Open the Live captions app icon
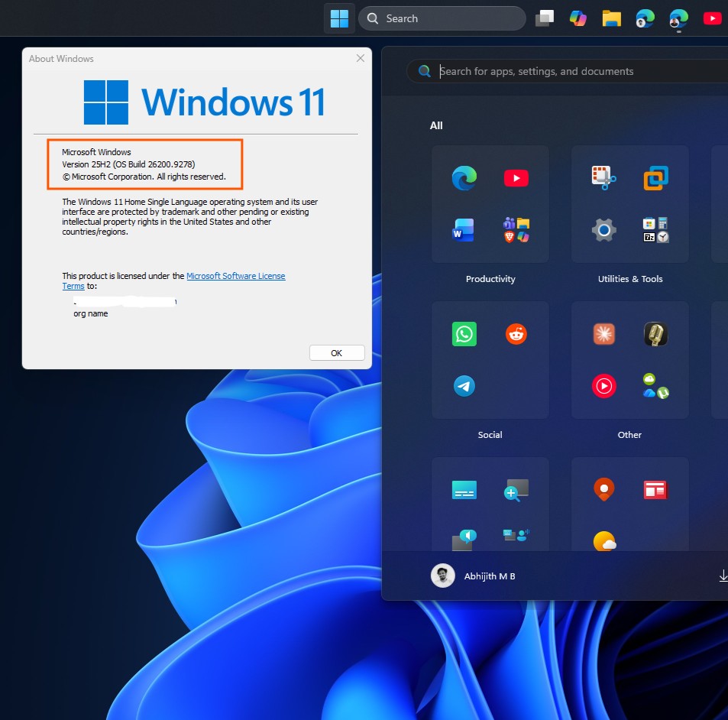Viewport: 728px width, 720px height. tap(464, 490)
